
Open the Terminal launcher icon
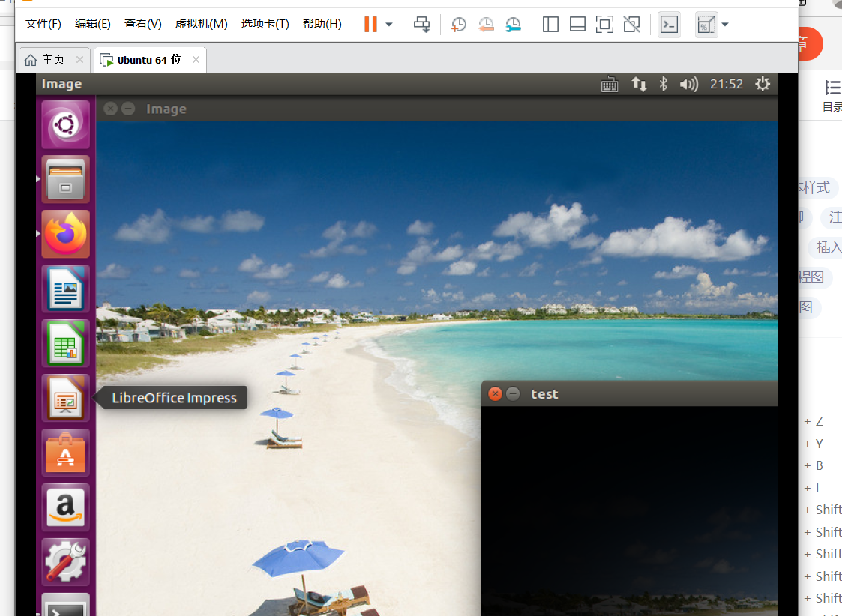[x=65, y=605]
